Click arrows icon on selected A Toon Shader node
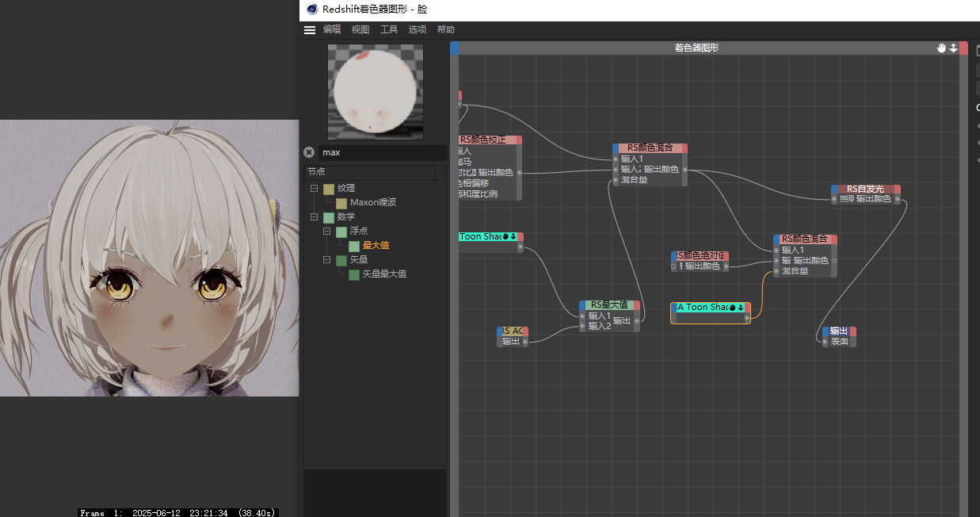Viewport: 980px width, 517px height. tap(742, 307)
